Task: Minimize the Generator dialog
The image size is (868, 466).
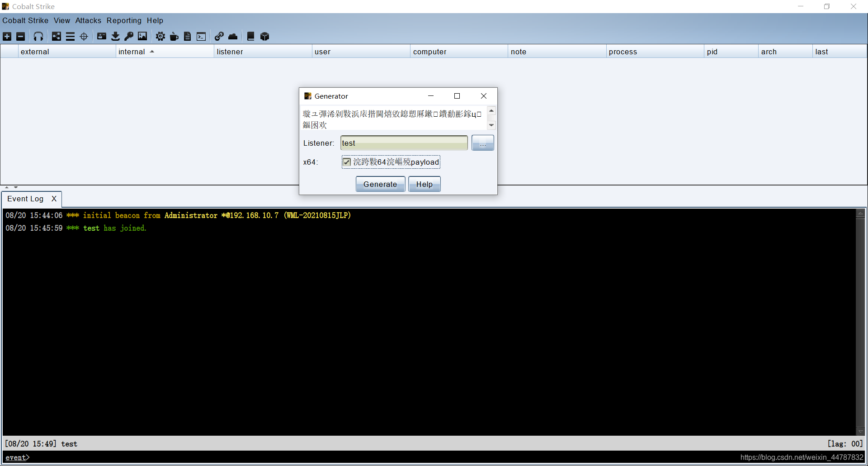Action: (x=431, y=96)
